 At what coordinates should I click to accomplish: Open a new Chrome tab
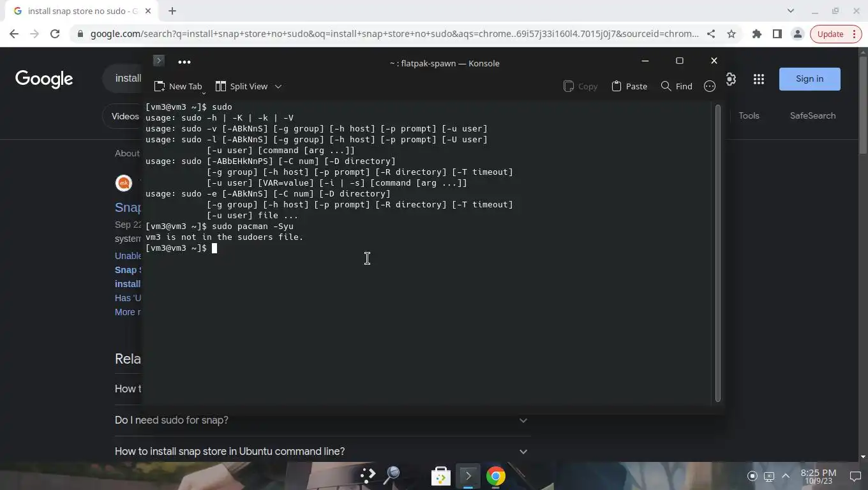172,11
